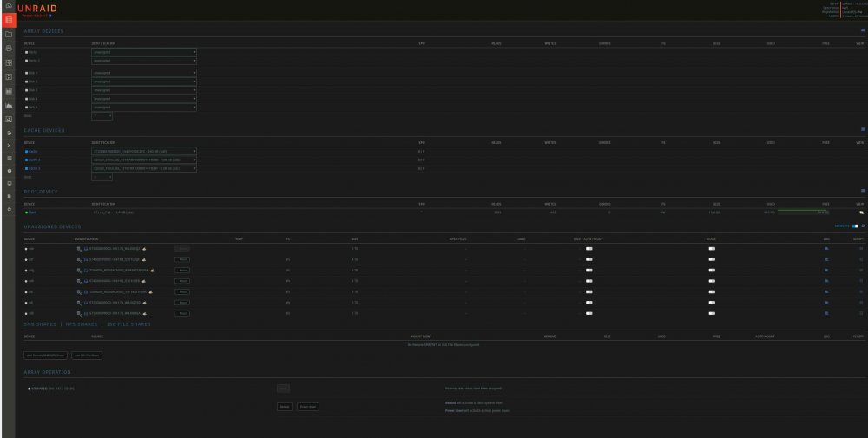The height and width of the screenshot is (438, 868).
Task: Click the Flash device View browse icon
Action: (861, 212)
